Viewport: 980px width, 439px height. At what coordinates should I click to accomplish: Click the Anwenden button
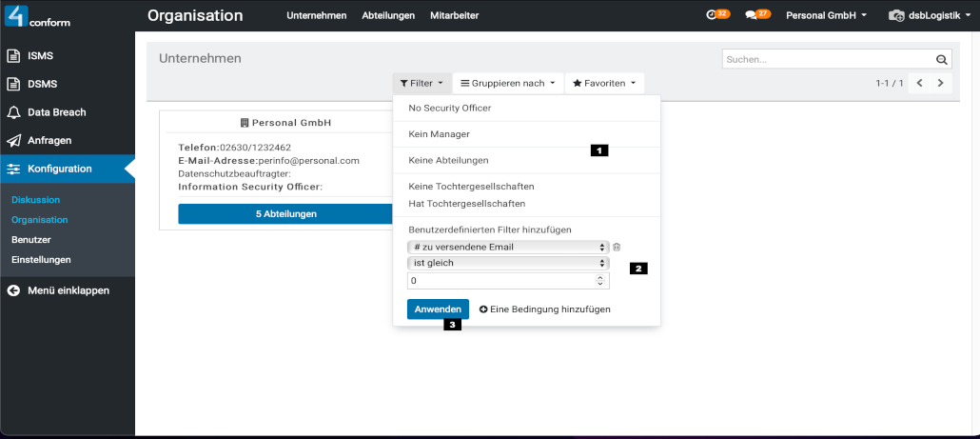(438, 309)
